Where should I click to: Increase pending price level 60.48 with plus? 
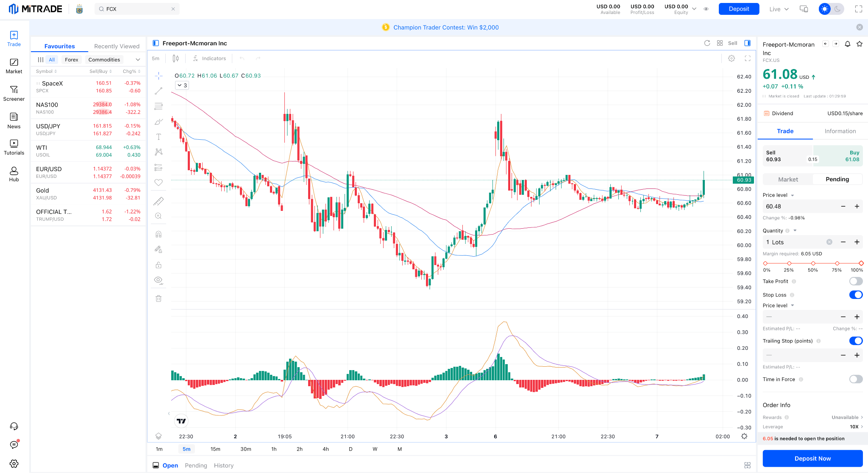[x=857, y=206]
